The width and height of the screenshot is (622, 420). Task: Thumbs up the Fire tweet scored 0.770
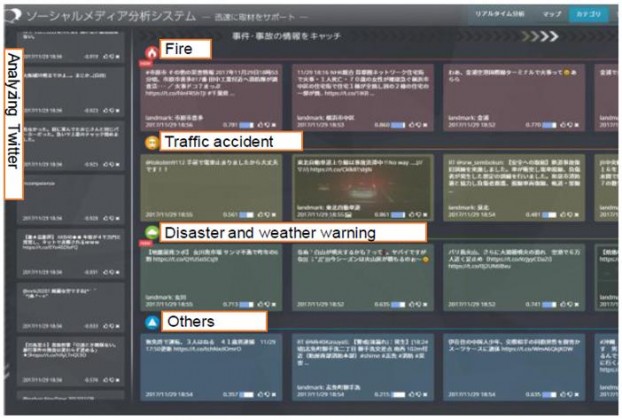[563, 125]
